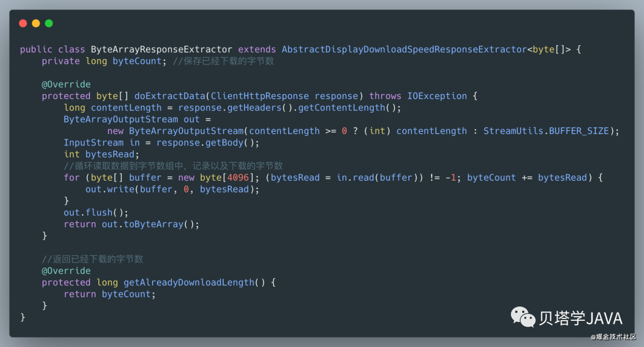Click the toByteArray() call

click(159, 224)
